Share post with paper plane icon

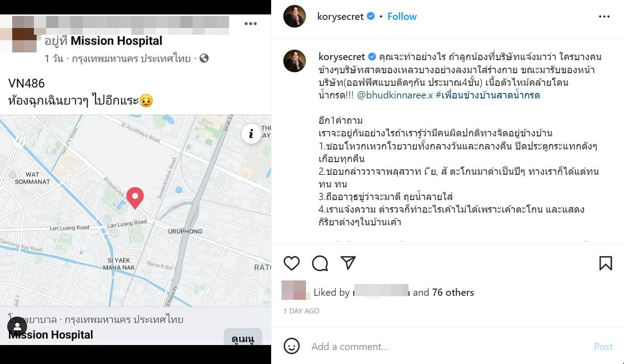point(348,263)
